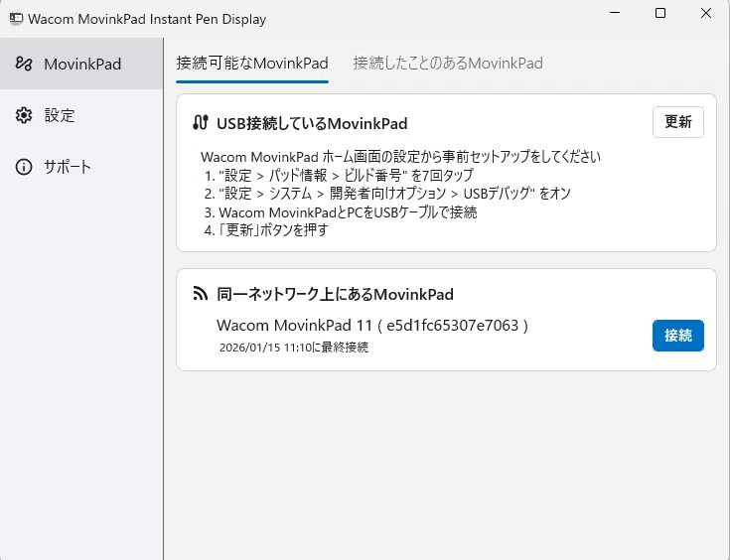This screenshot has width=730, height=560.
Task: Click the USB接続しているMovinkPad heading
Action: click(x=312, y=123)
